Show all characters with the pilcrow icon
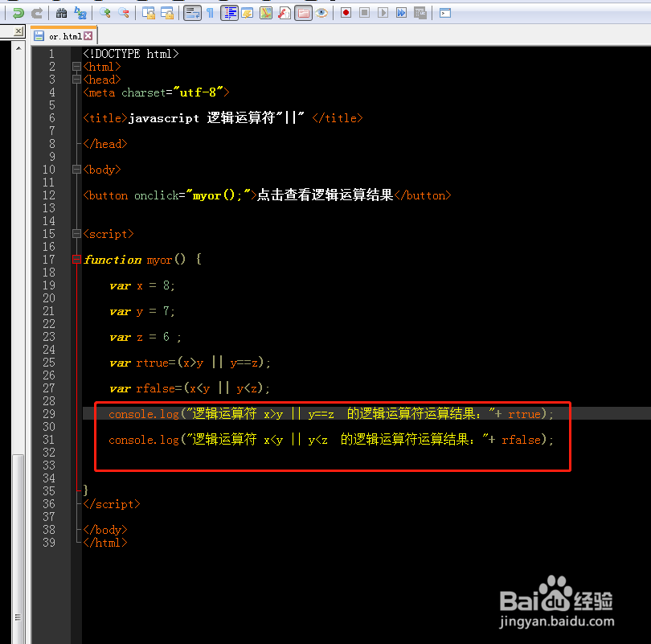 click(210, 14)
